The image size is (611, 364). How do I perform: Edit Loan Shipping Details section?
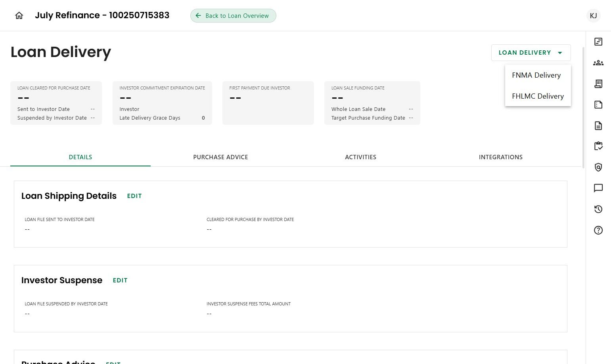[x=134, y=196]
